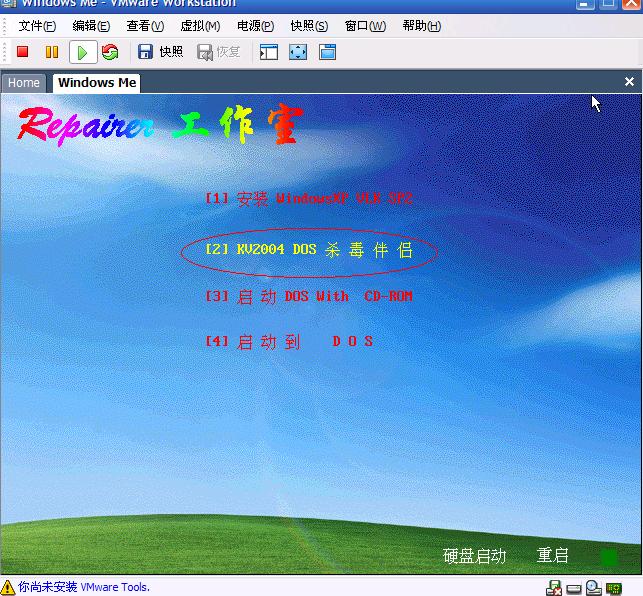Click the hard disk status icon
The width and height of the screenshot is (643, 596).
pos(574,587)
